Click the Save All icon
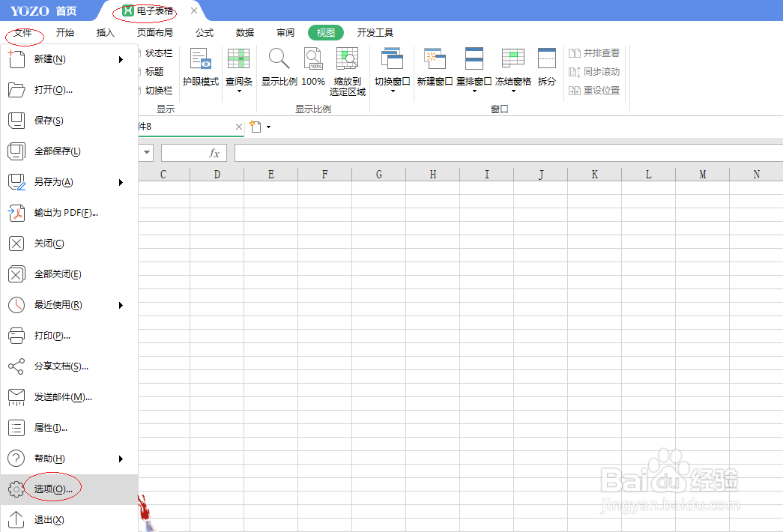783x532 pixels. [16, 151]
